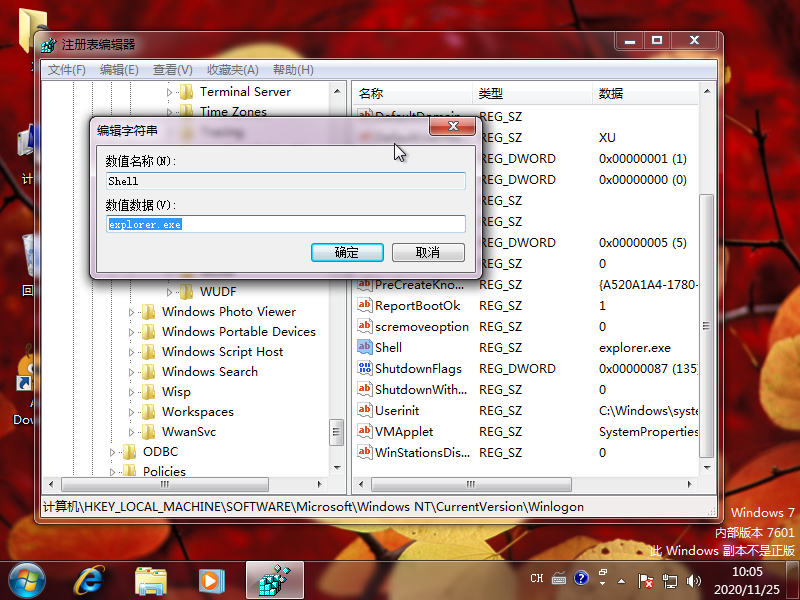800x600 pixels.
Task: Open the Action Center flag in system tray
Action: tap(645, 578)
